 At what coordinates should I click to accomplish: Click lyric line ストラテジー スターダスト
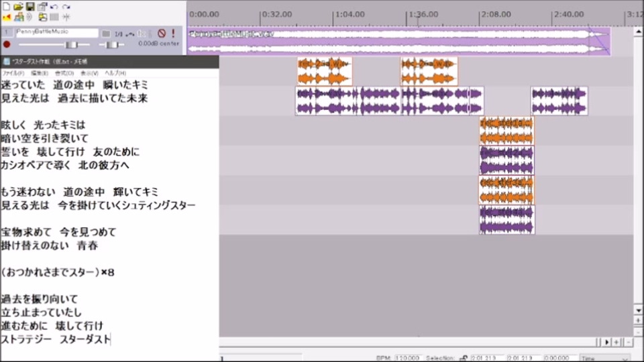click(56, 339)
